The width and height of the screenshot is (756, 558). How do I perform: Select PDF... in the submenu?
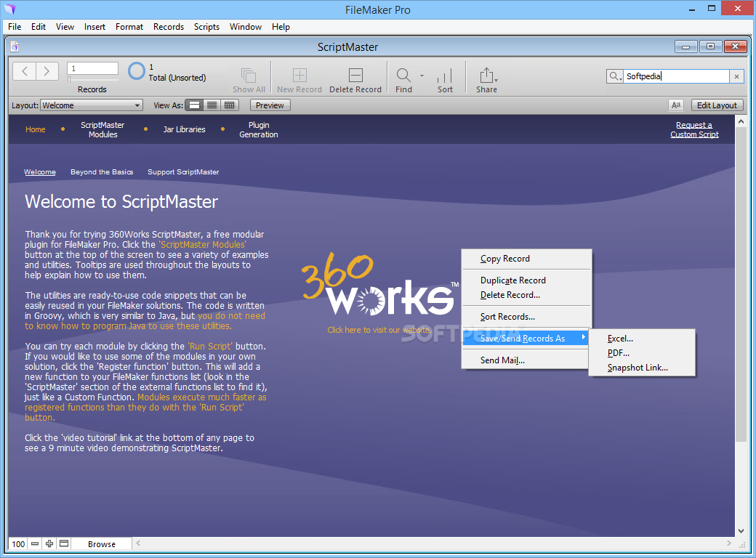point(642,352)
